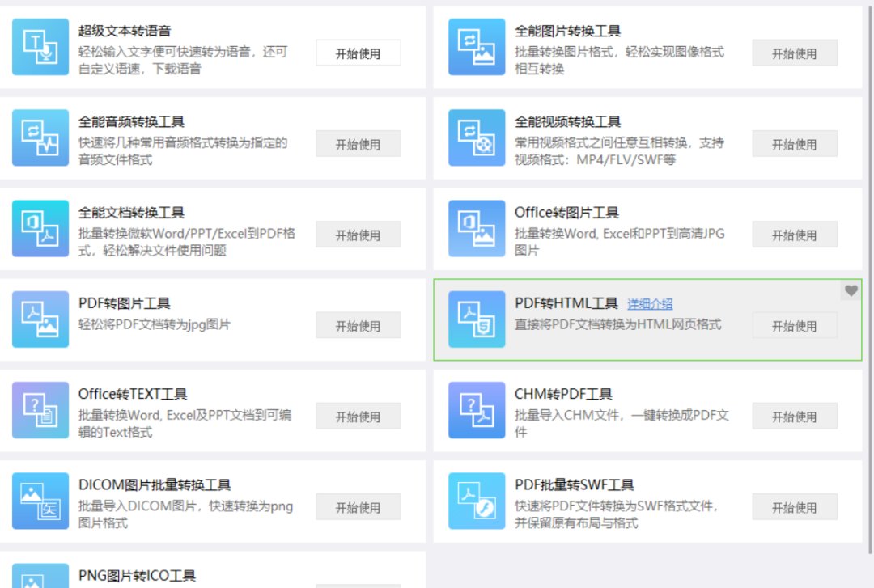Click the 全能文档转换工具 icon
Viewport: 874px width, 588px height.
click(x=40, y=229)
